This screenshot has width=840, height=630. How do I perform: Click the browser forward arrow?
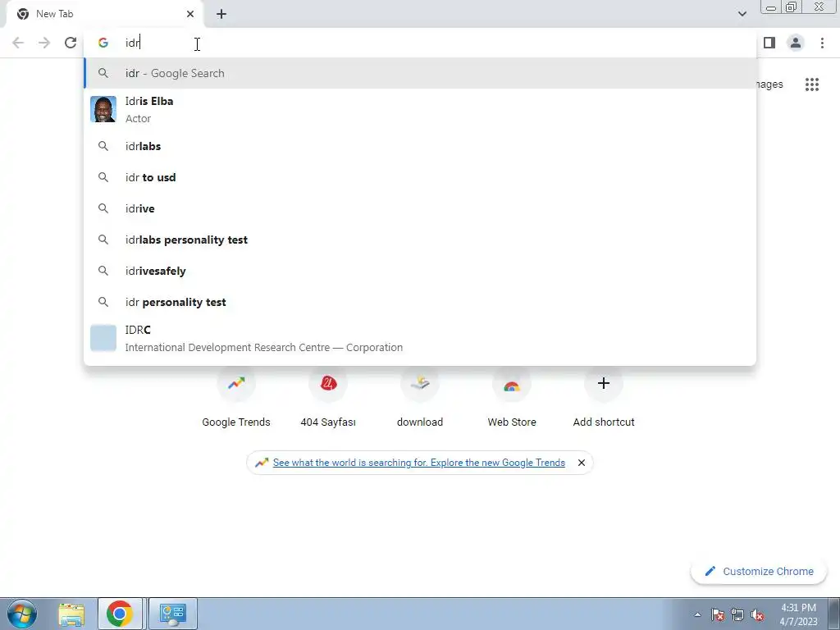(x=44, y=43)
